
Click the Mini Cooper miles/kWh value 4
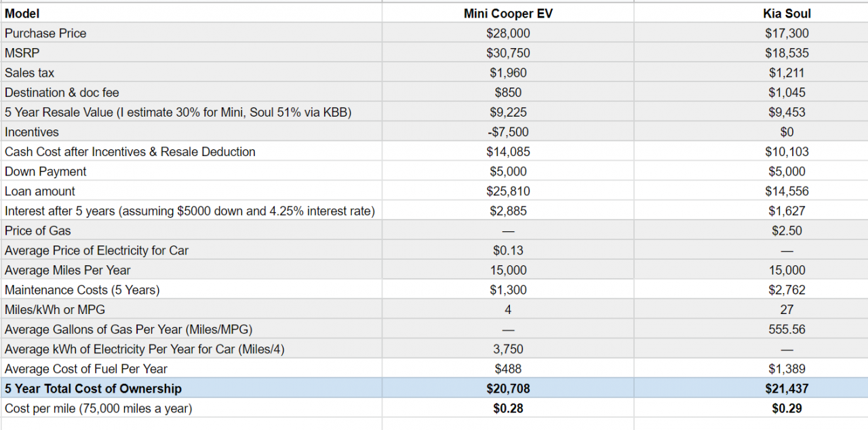(x=508, y=309)
